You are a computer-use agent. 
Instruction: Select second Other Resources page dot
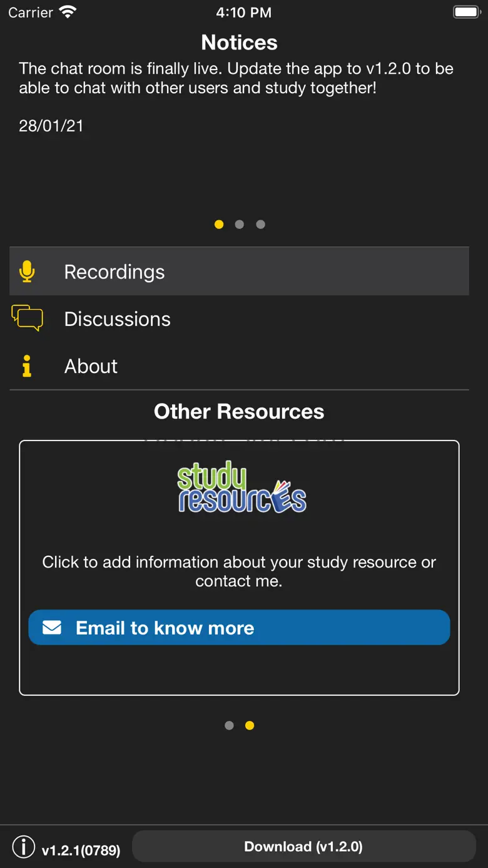point(250,725)
